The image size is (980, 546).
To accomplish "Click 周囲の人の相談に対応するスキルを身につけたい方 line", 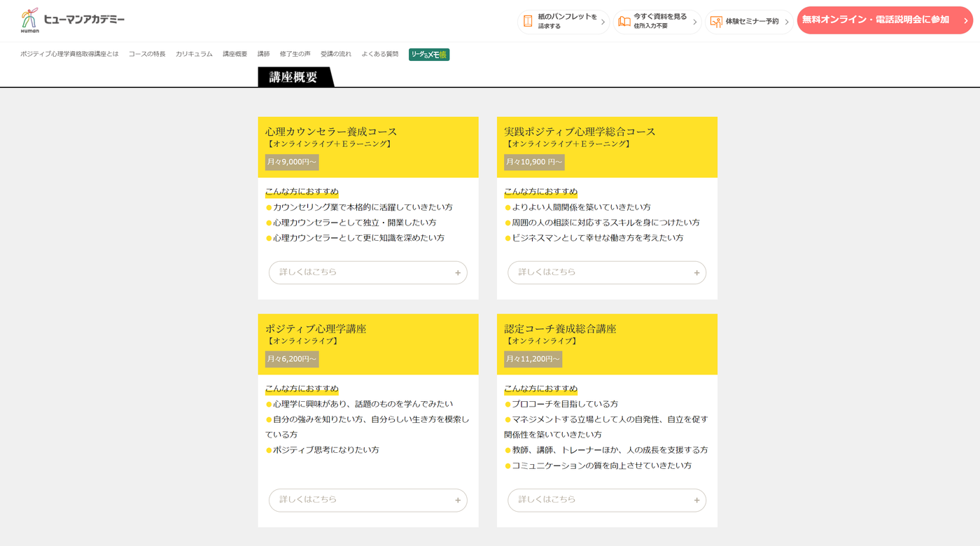I will [x=602, y=223].
